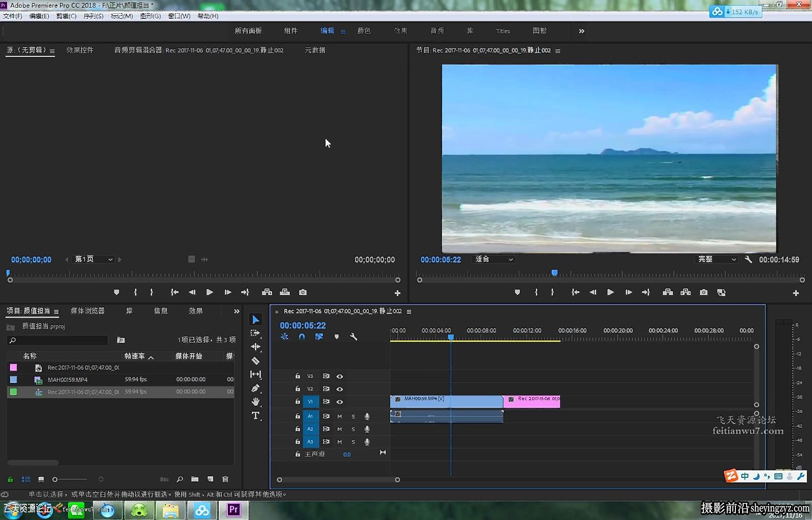
Task: Select the Slip tool
Action: [256, 374]
